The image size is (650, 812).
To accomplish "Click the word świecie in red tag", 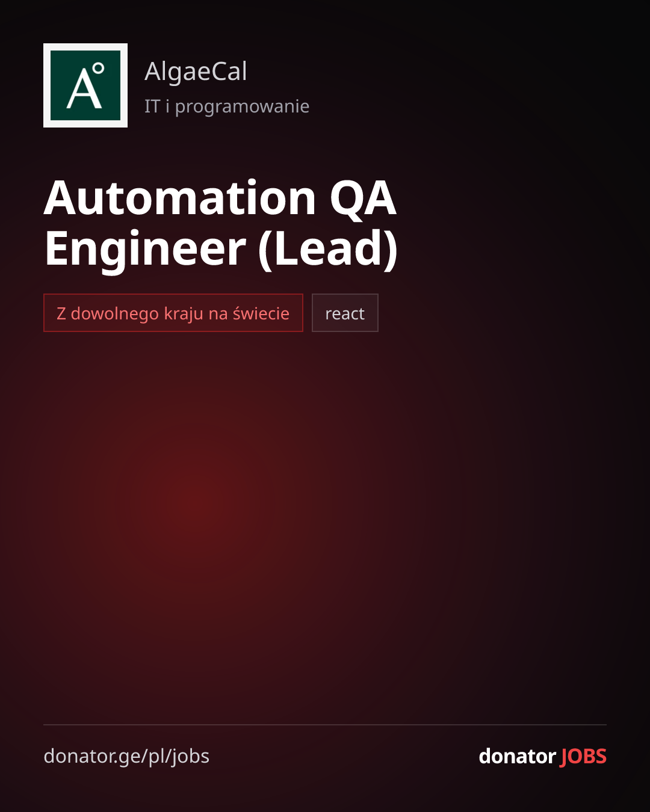I will (261, 313).
